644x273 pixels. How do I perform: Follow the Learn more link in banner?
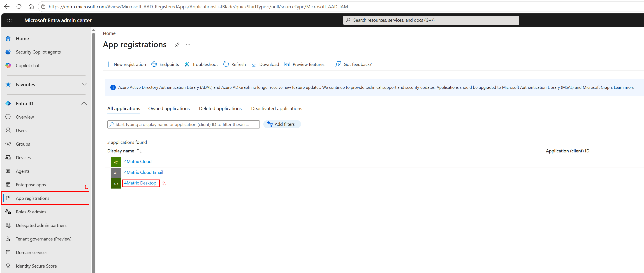(624, 87)
